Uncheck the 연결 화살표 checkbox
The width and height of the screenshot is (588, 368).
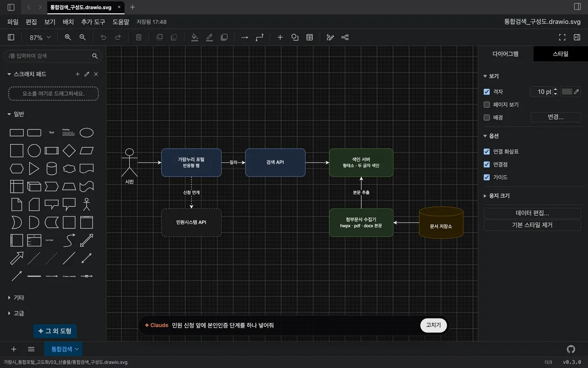487,152
